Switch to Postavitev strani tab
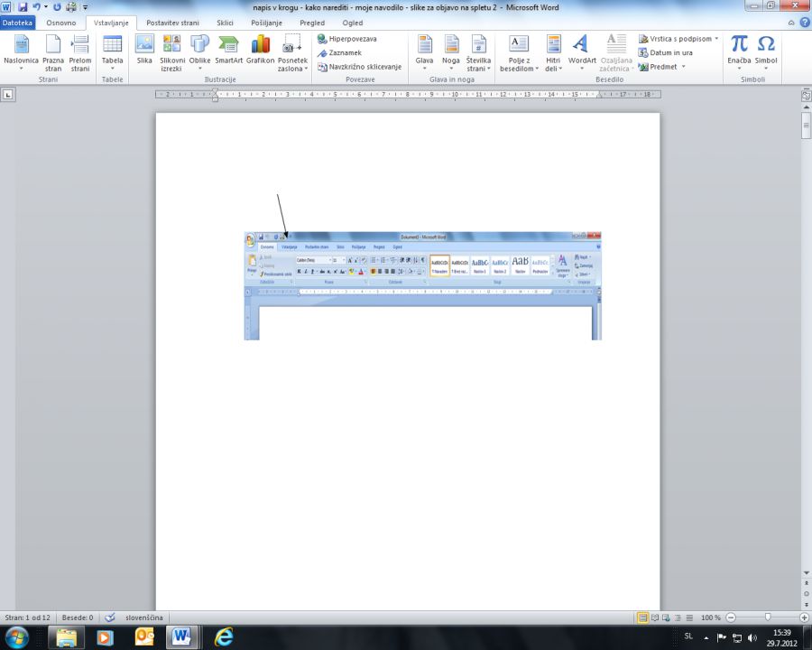 (x=172, y=23)
